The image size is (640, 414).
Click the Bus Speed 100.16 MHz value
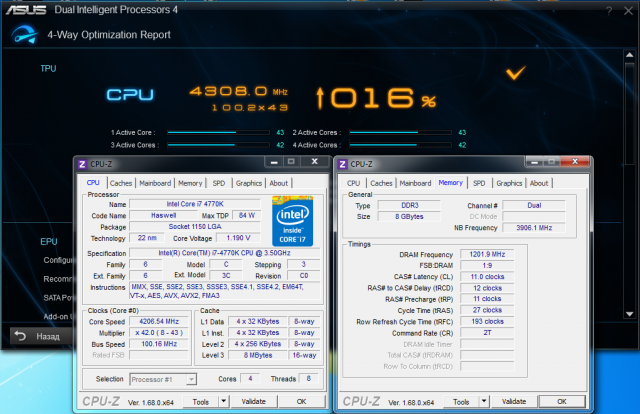159,344
